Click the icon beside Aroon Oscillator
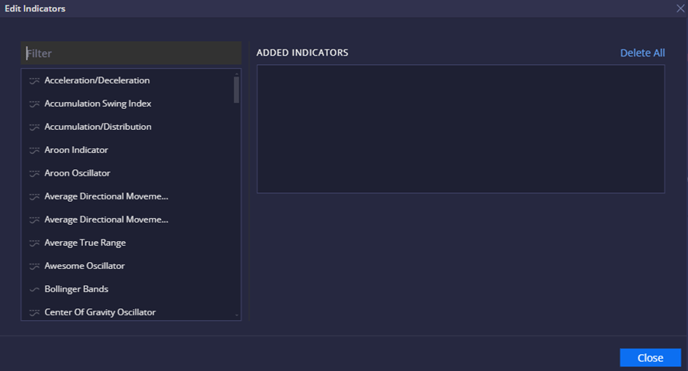 coord(34,174)
